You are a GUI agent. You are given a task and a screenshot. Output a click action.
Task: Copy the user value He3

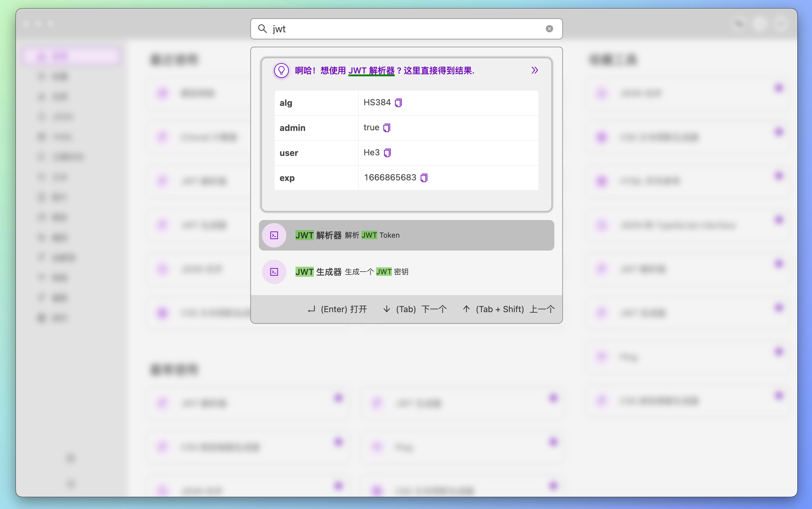coord(387,153)
